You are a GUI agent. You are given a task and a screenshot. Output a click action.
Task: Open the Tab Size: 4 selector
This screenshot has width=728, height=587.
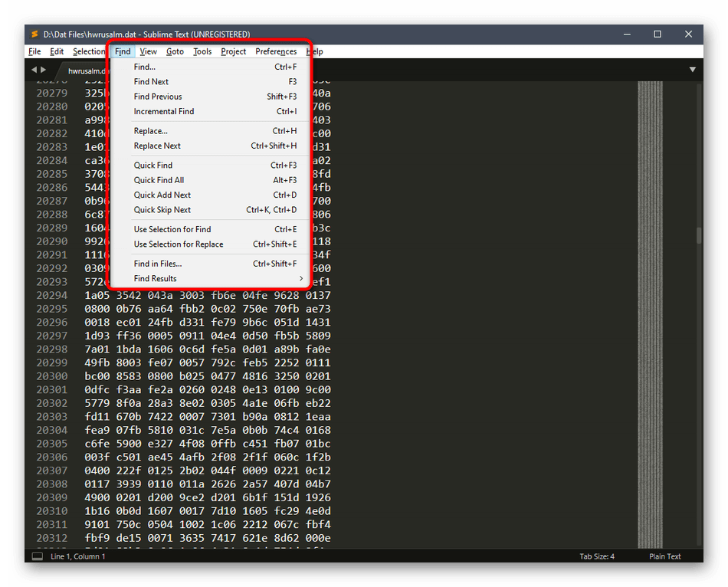[x=596, y=556]
